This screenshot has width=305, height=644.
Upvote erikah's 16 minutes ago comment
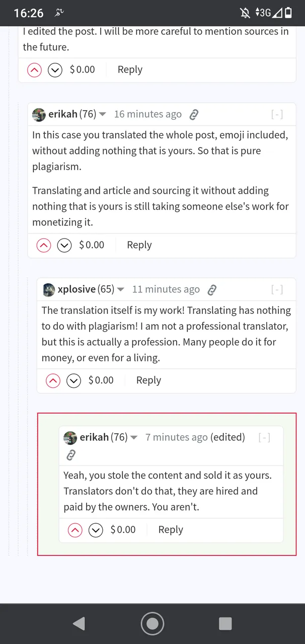[x=44, y=245]
